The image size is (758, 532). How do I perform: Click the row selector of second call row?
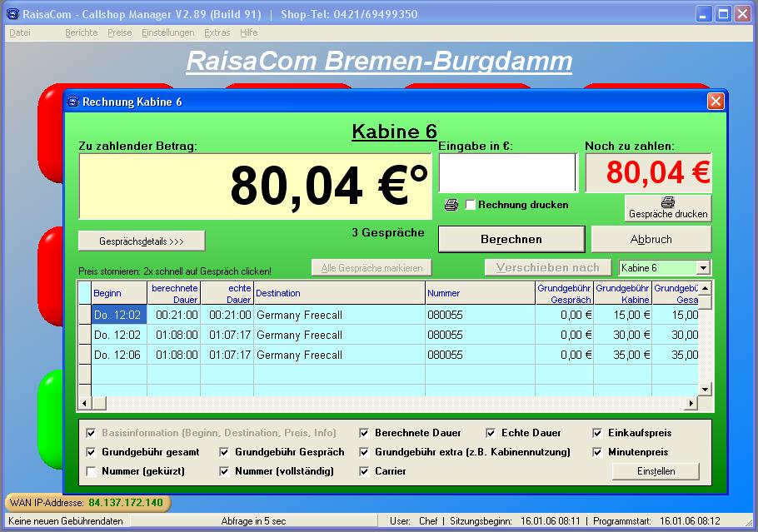[85, 335]
